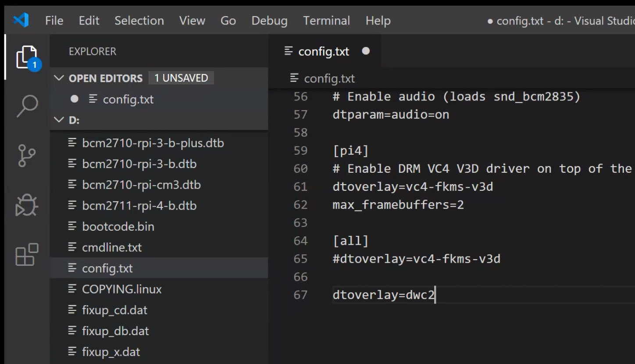
Task: Open the Terminal menu
Action: tap(326, 20)
